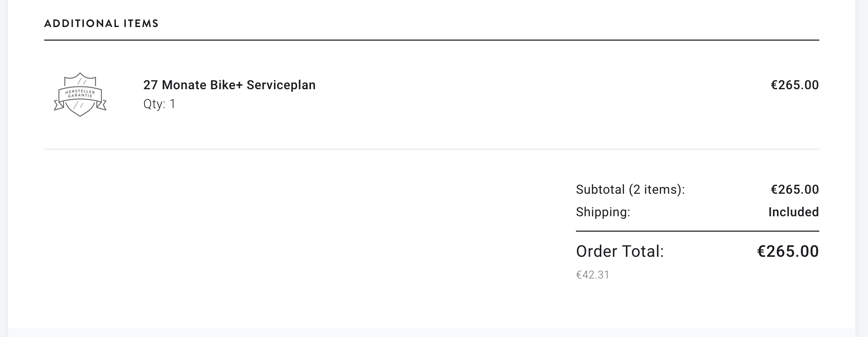The width and height of the screenshot is (868, 337).
Task: Select the subtotal amount €265.00
Action: [795, 190]
